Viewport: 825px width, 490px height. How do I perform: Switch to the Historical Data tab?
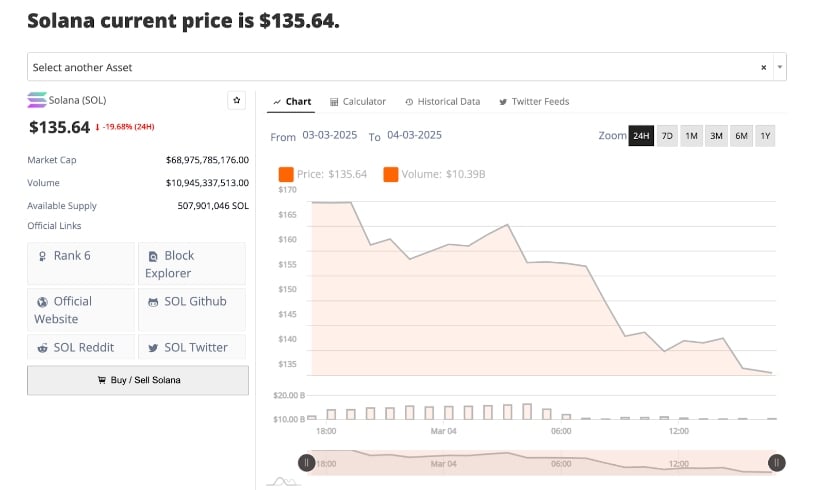coord(443,102)
